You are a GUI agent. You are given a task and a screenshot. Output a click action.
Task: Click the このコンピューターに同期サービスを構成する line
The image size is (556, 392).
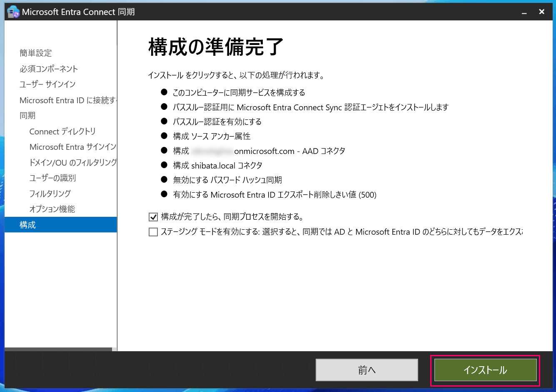click(239, 92)
